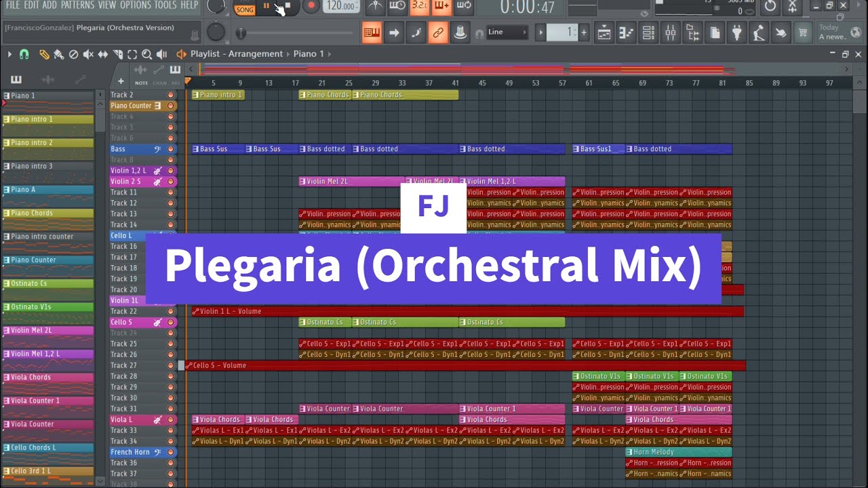Screen dimensions: 868x488
Task: Open the Playlist view icon in top toolbar
Action: click(x=604, y=33)
